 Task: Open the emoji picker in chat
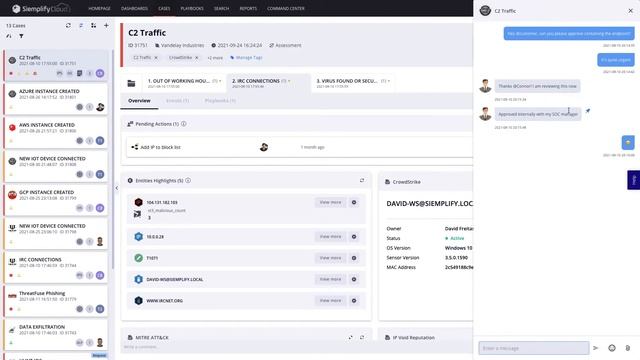(611, 348)
